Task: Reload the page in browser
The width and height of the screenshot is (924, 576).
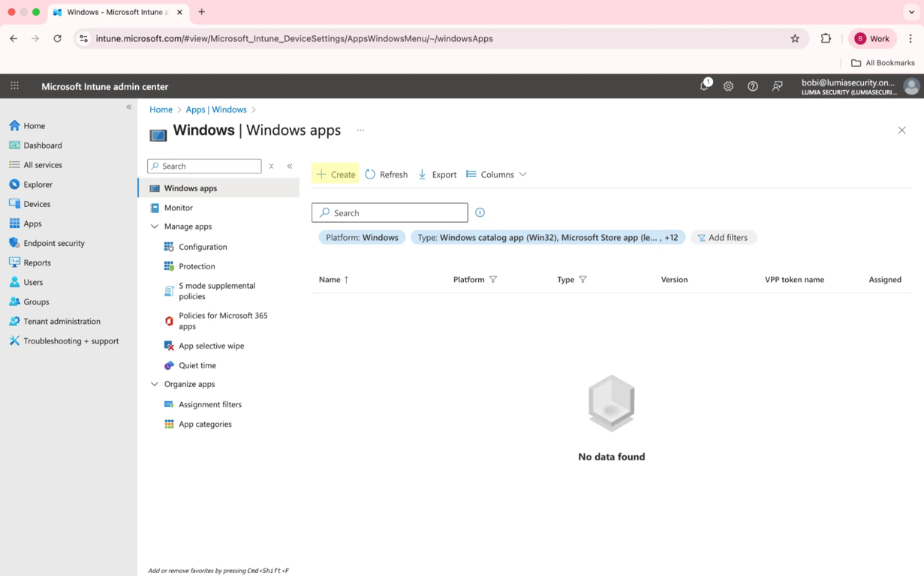Action: [57, 38]
